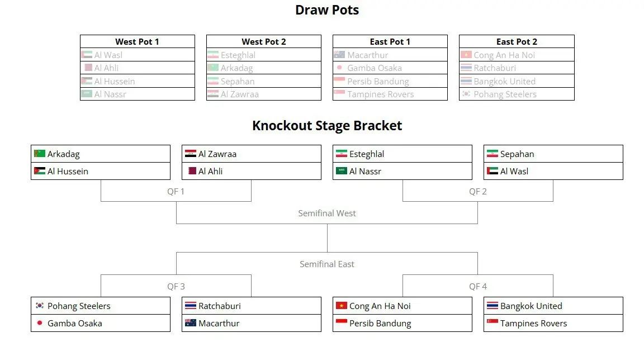
Task: Click the West Pot 1 header
Action: (138, 41)
